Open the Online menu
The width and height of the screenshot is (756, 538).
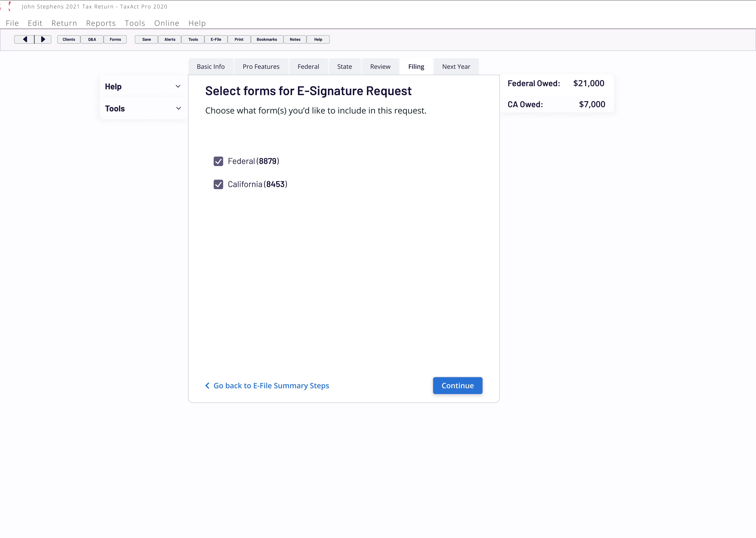(x=167, y=23)
